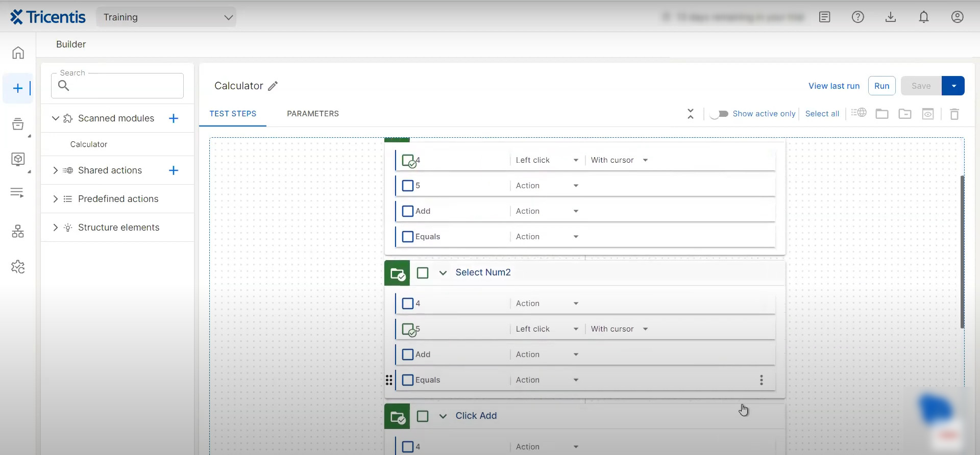The height and width of the screenshot is (455, 980).
Task: Expand the Predefined actions section
Action: (x=56, y=199)
